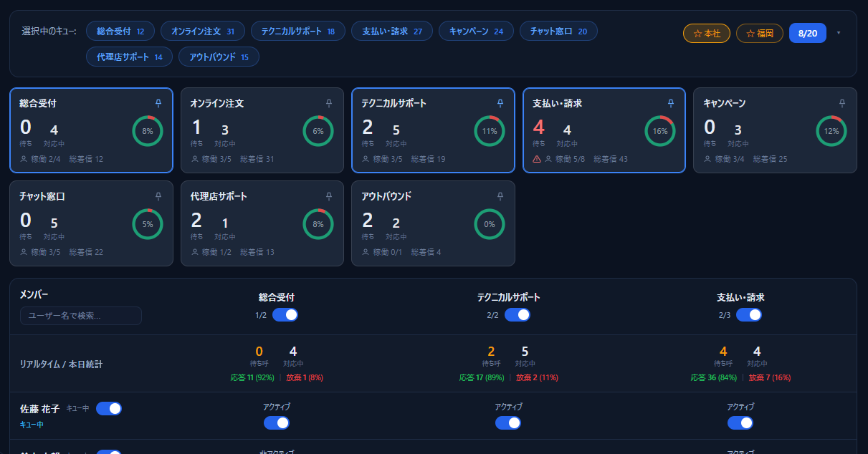
Task: Click the 16% gauge on 支払い・請求
Action: click(x=660, y=131)
